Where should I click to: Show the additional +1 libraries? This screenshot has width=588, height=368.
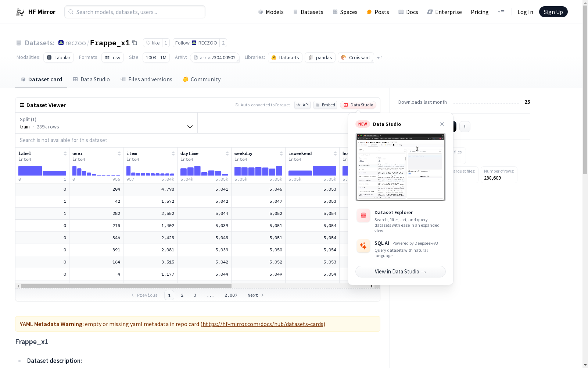[x=380, y=58]
